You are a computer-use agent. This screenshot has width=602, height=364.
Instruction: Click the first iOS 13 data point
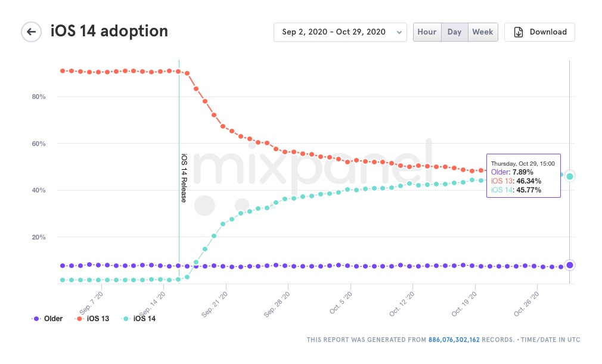click(x=63, y=71)
